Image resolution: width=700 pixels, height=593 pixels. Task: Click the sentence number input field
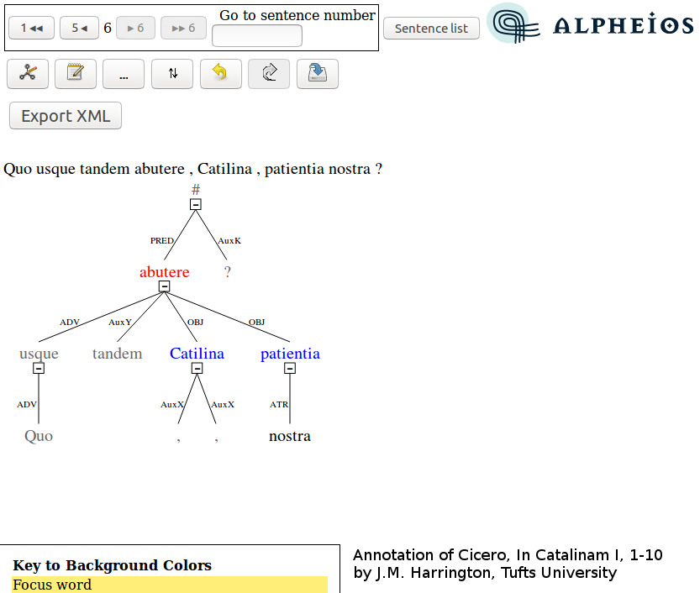[257, 35]
